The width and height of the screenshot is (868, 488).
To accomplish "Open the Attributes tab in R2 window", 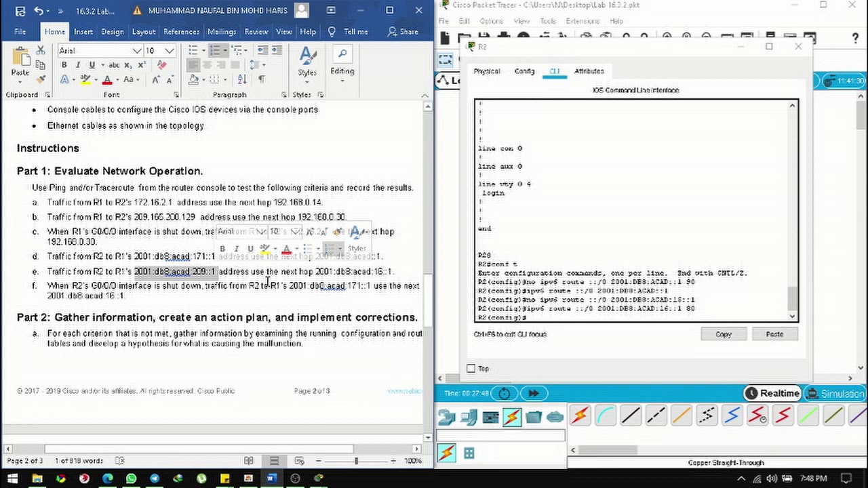I will (589, 71).
